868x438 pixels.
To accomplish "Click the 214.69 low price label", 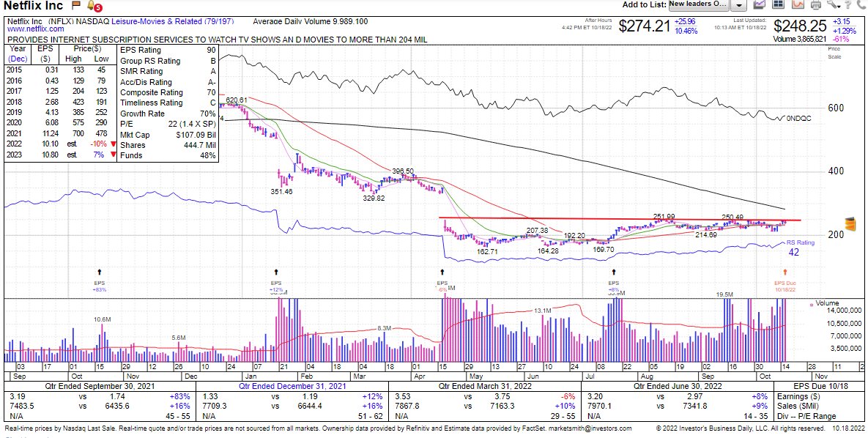I will tap(706, 235).
